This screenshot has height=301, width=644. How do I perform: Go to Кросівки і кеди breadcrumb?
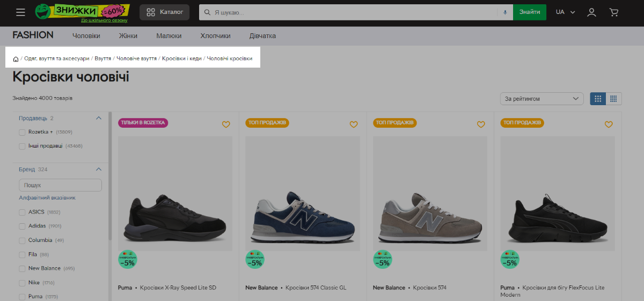(182, 58)
